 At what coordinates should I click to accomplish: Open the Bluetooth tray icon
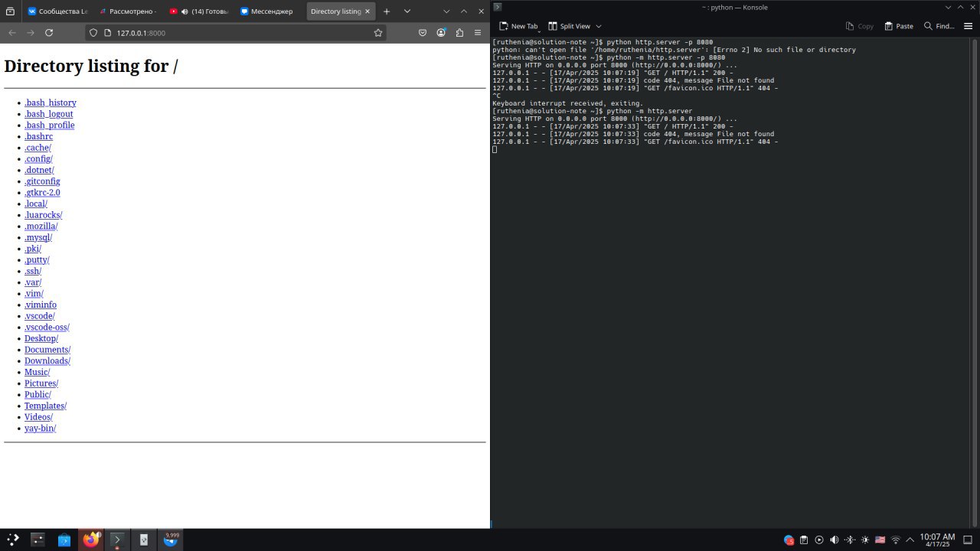pos(850,540)
